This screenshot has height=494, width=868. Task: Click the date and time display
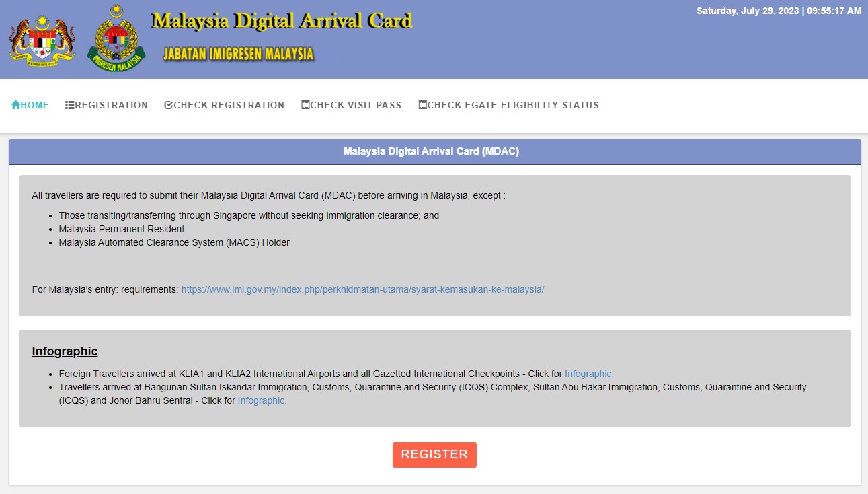pyautogui.click(x=779, y=11)
